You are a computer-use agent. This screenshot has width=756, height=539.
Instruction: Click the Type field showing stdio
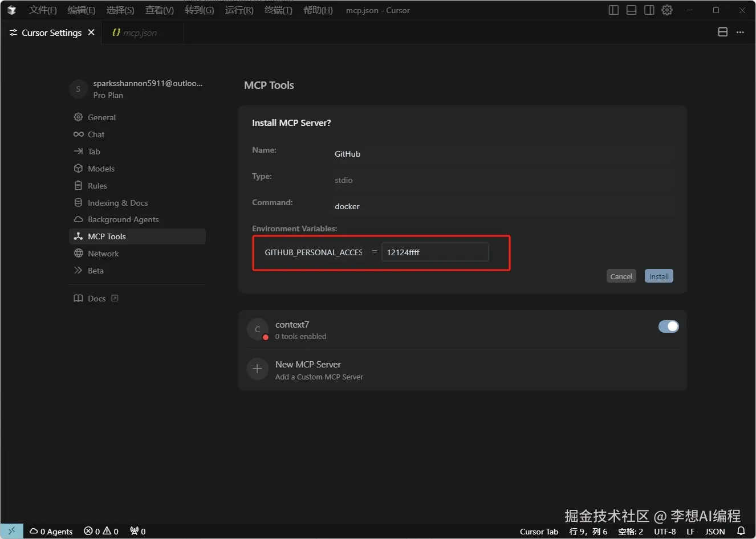point(502,180)
